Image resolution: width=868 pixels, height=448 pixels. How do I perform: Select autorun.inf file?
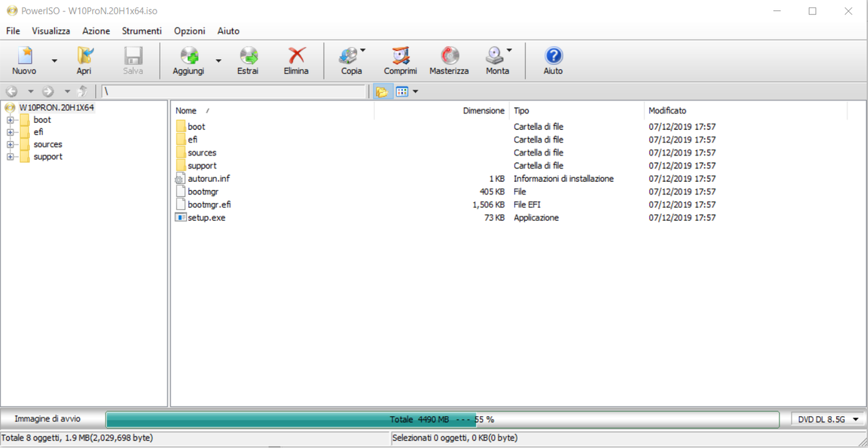209,179
